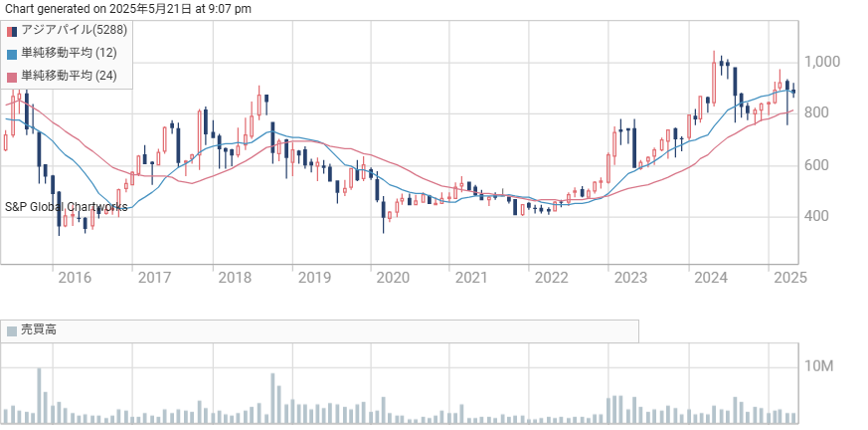868x430 pixels.
Task: Click the アジアパイル(5288) legend candlestick icon
Action: (12, 31)
